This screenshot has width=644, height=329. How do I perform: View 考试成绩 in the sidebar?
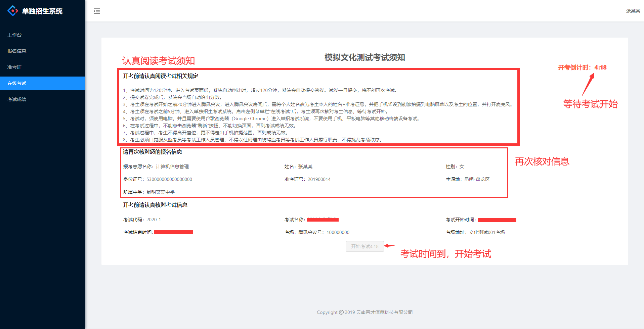tap(17, 99)
